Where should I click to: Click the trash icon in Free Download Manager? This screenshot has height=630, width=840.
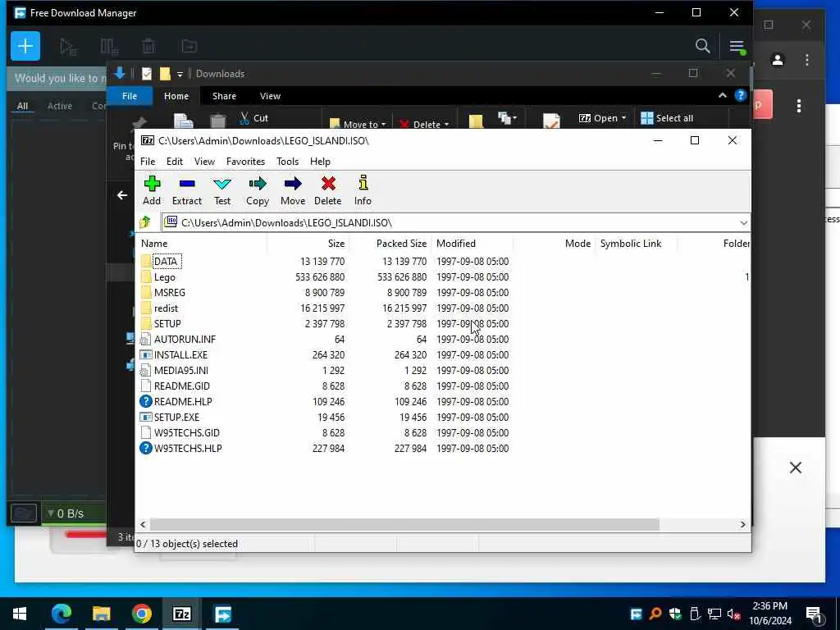coord(148,47)
